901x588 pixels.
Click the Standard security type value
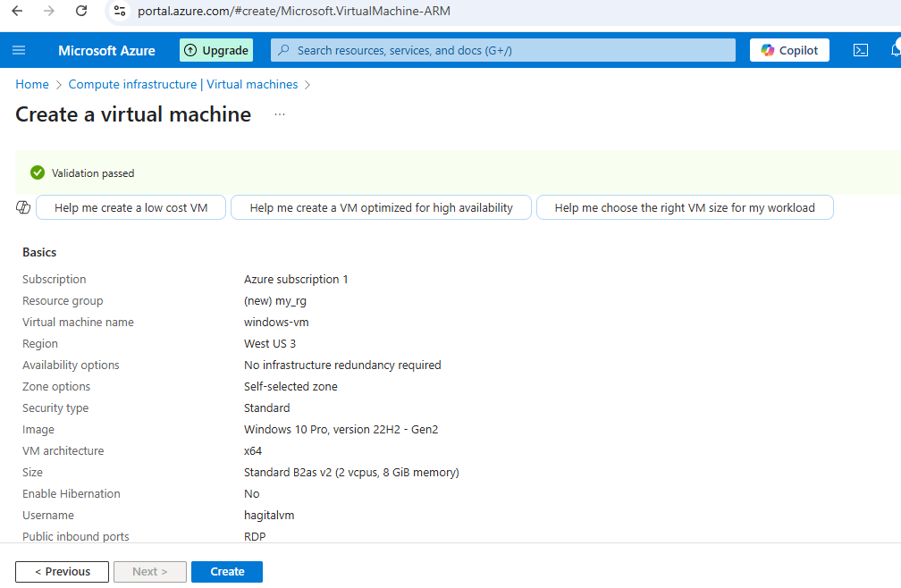click(x=266, y=408)
